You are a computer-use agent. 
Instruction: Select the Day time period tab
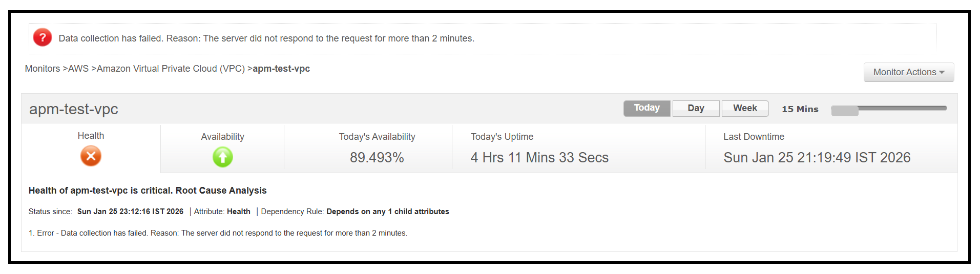pyautogui.click(x=696, y=108)
